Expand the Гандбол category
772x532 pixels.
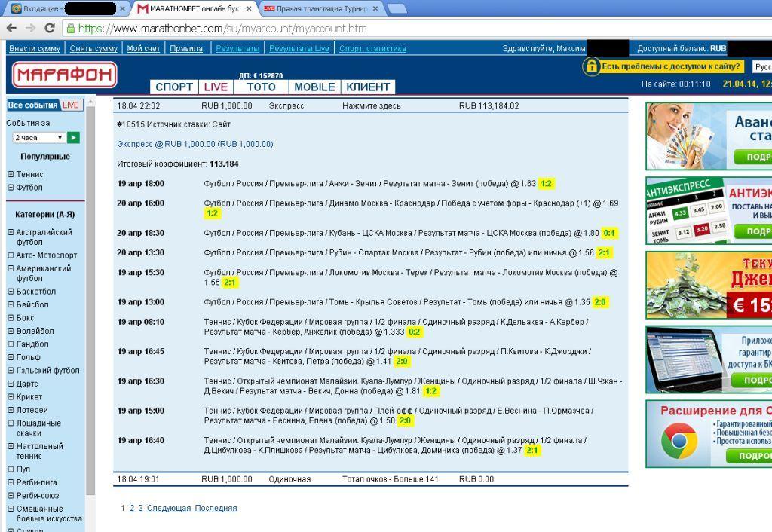11,344
